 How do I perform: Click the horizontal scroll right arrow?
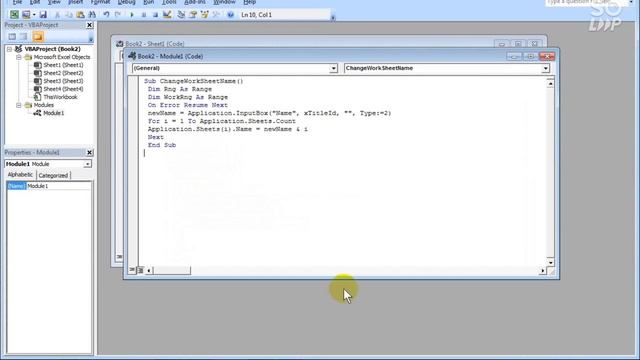point(543,271)
